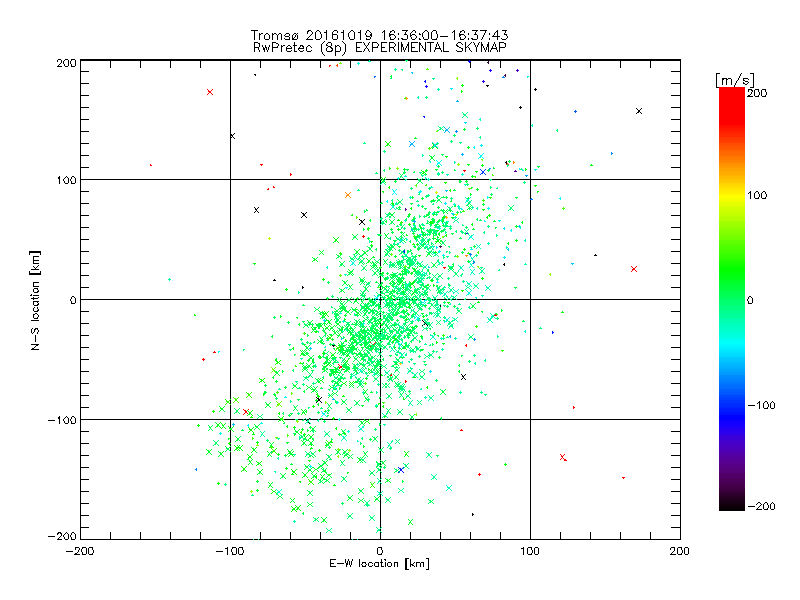Click the E-W axis tick label '100'

(x=530, y=551)
